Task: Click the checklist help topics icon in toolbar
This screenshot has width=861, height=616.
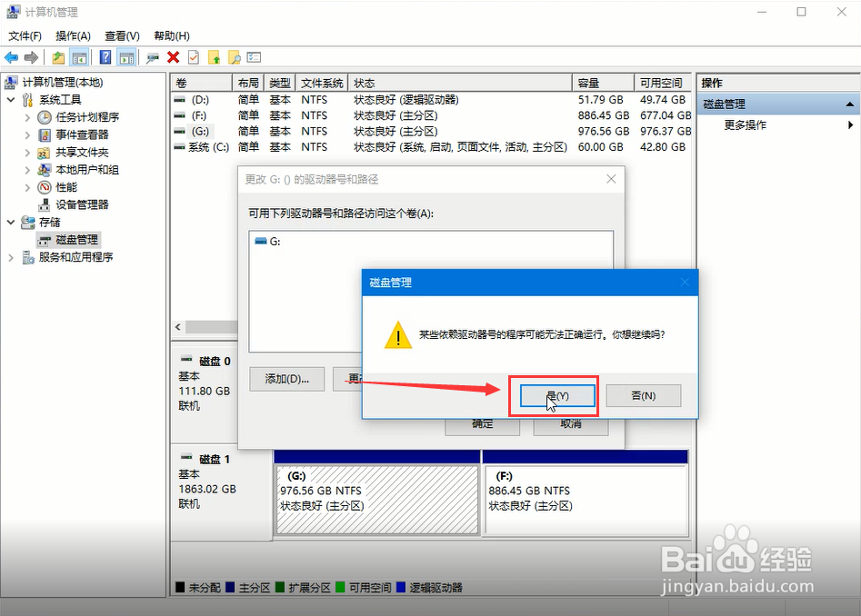Action: (252, 56)
